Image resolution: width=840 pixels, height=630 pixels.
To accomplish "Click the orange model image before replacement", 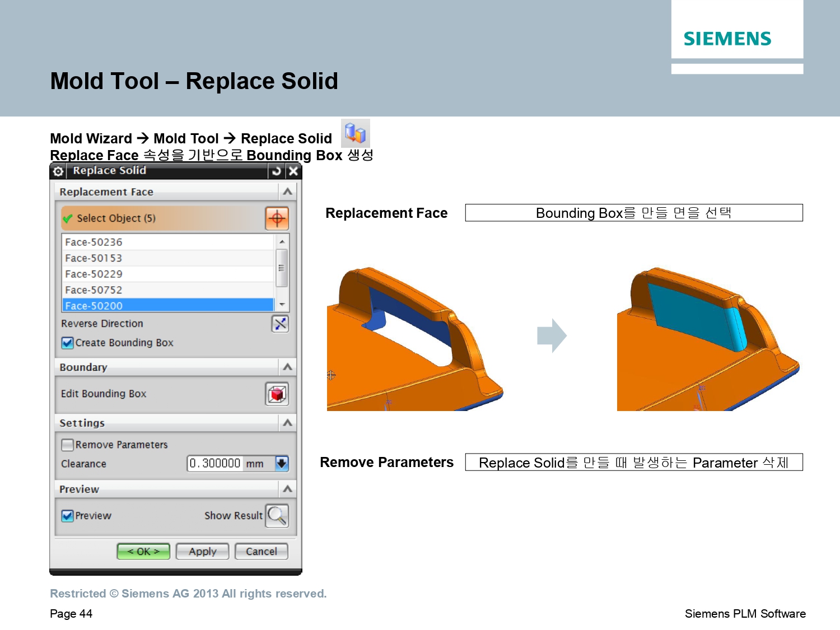I will [415, 339].
